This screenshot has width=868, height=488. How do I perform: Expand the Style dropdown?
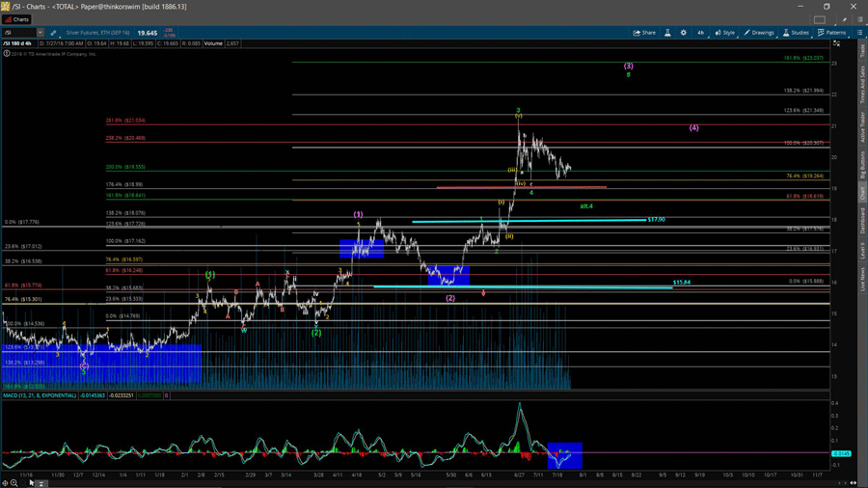pos(724,33)
